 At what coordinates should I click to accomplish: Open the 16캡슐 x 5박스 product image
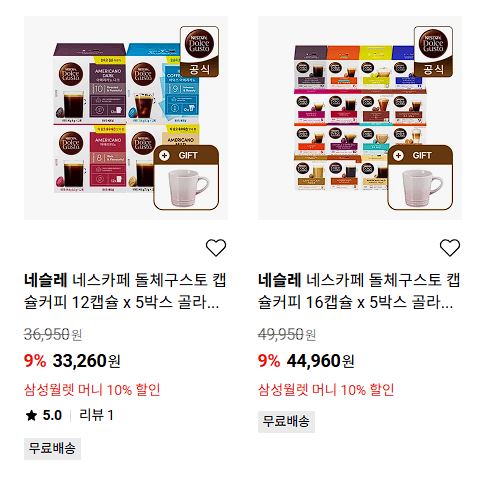tap(360, 118)
